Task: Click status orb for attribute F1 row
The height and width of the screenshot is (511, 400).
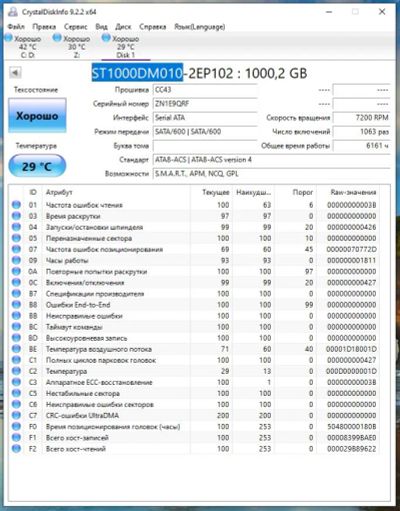Action: (x=16, y=437)
